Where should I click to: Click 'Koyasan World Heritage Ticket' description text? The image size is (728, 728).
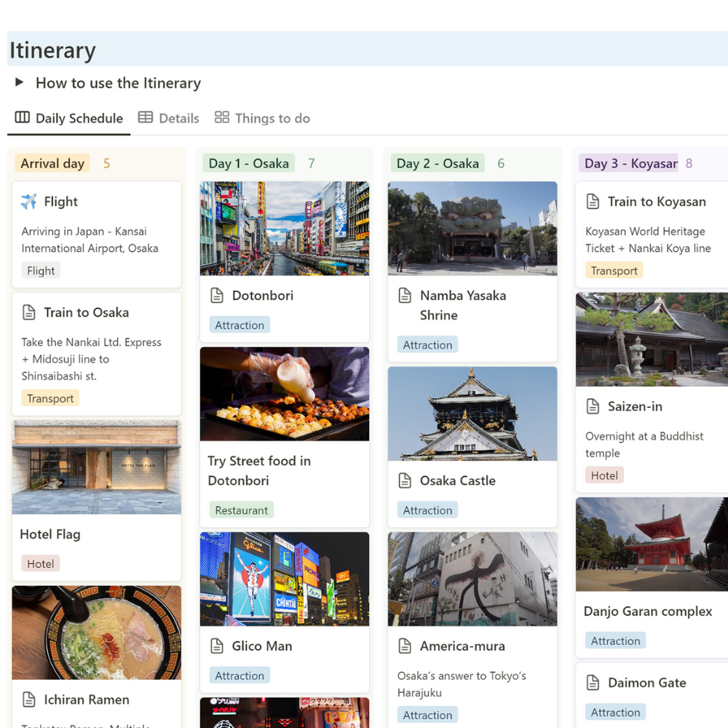(x=648, y=240)
